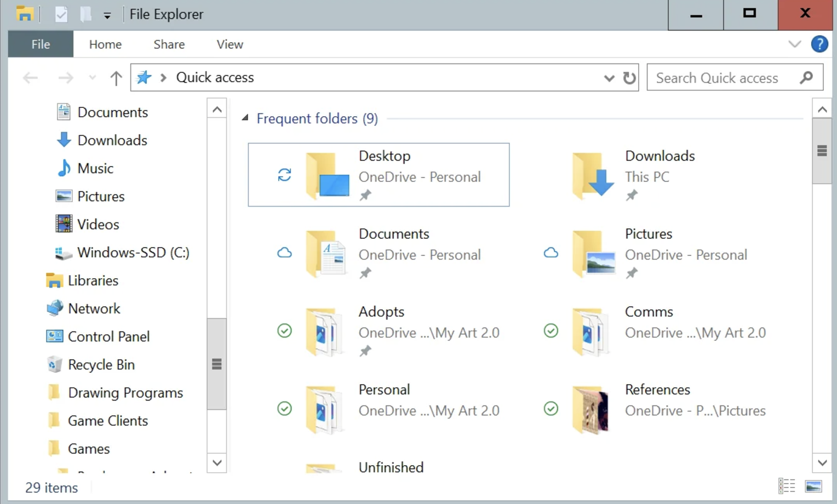Switch to details view in the status bar

tap(787, 485)
